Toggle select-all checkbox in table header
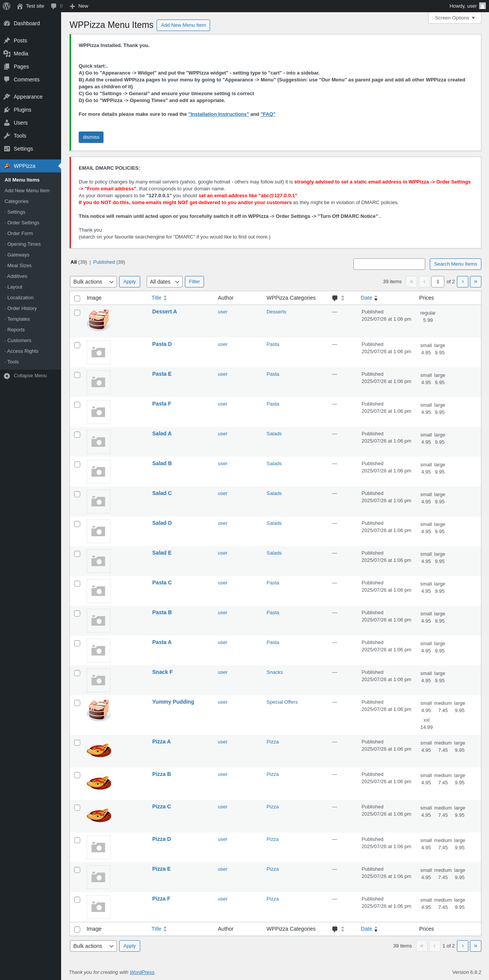Image resolution: width=489 pixels, height=980 pixels. (77, 299)
